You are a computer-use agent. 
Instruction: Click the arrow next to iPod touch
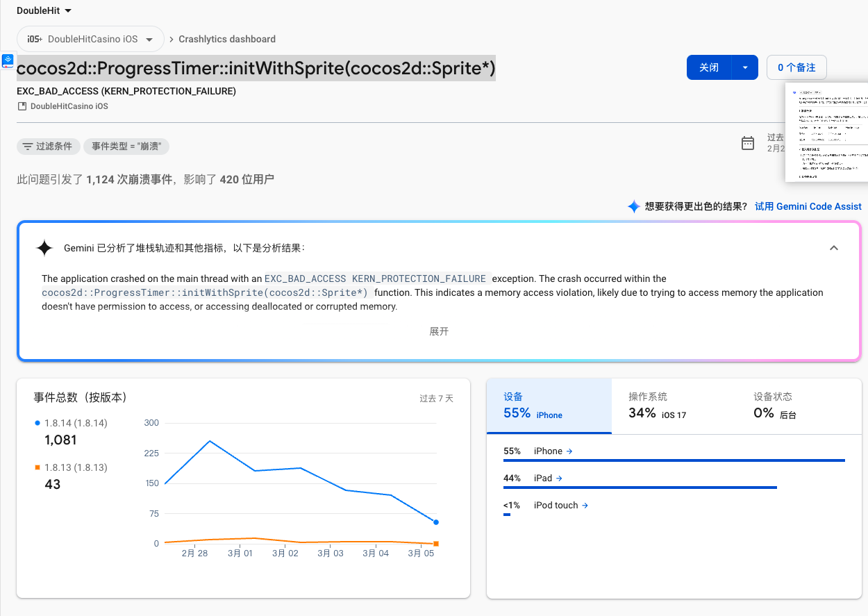[585, 506]
